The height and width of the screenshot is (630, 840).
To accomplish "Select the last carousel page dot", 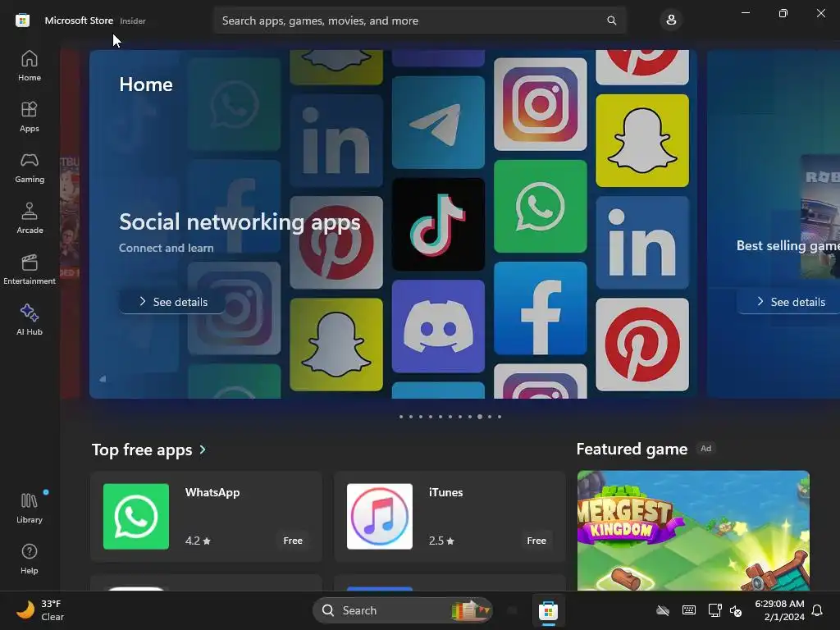I will tap(500, 416).
